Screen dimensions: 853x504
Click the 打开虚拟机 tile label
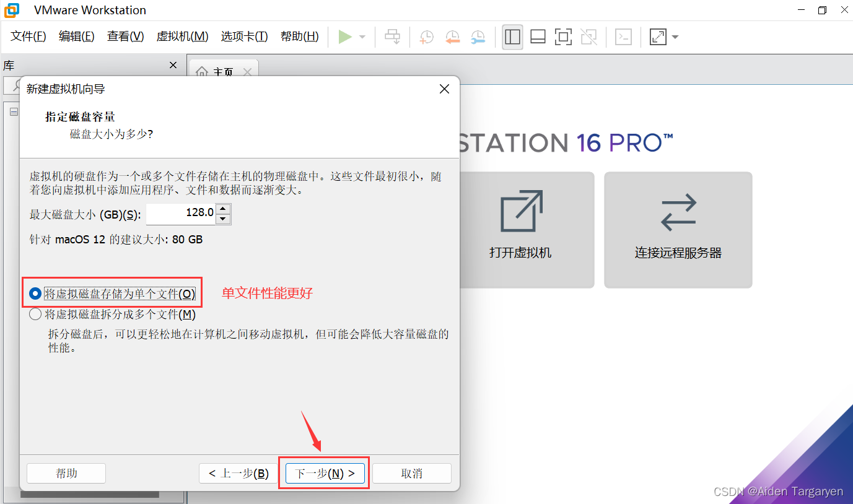520,253
